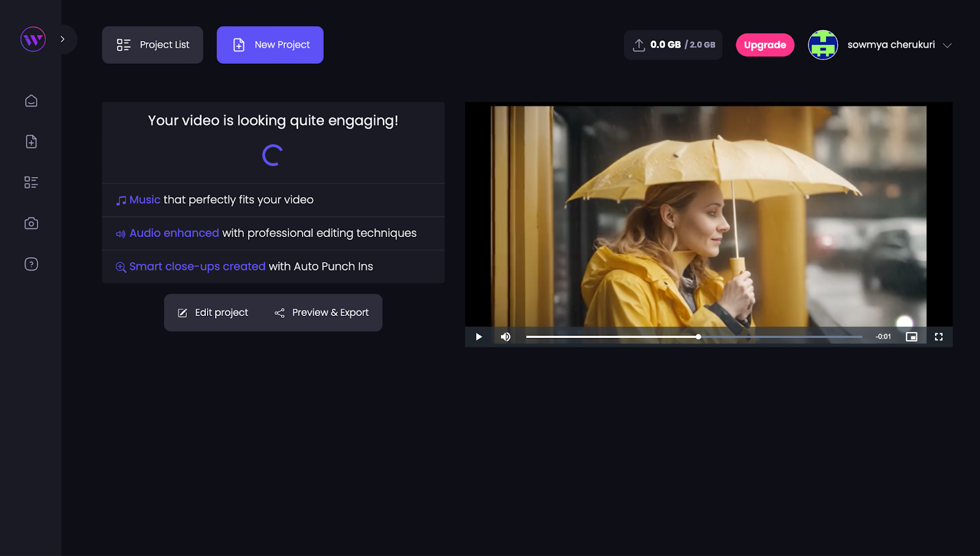Click the 0.0 GB storage upload indicator
This screenshot has height=556, width=980.
pos(673,45)
